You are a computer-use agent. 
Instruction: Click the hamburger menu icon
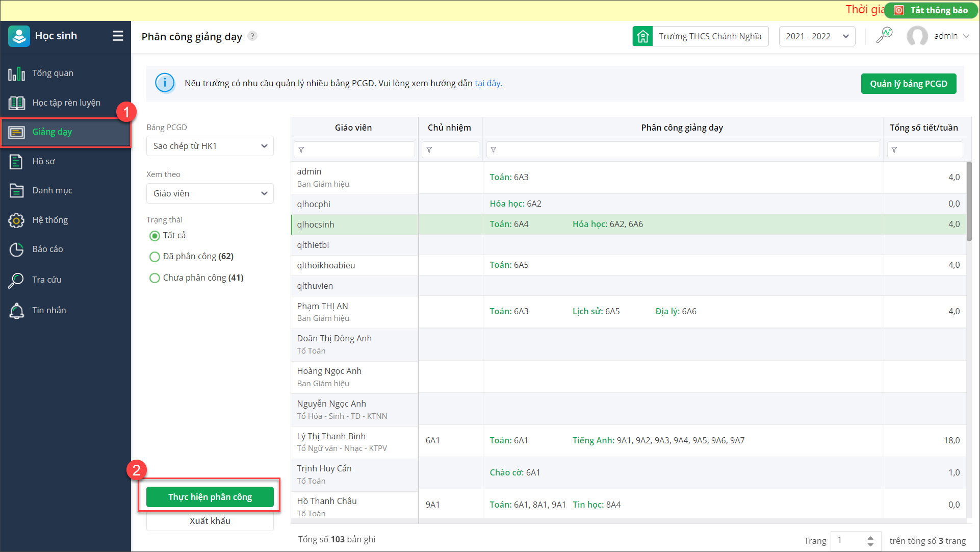coord(118,36)
